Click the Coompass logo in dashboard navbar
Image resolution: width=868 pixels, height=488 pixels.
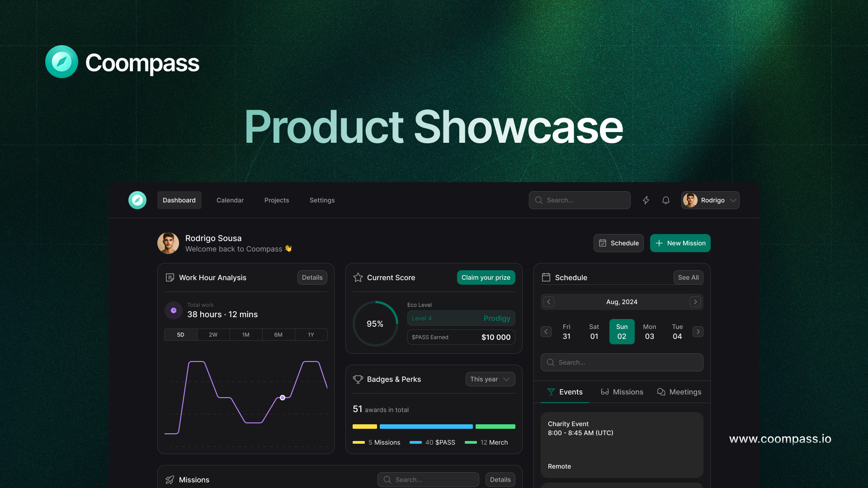137,200
